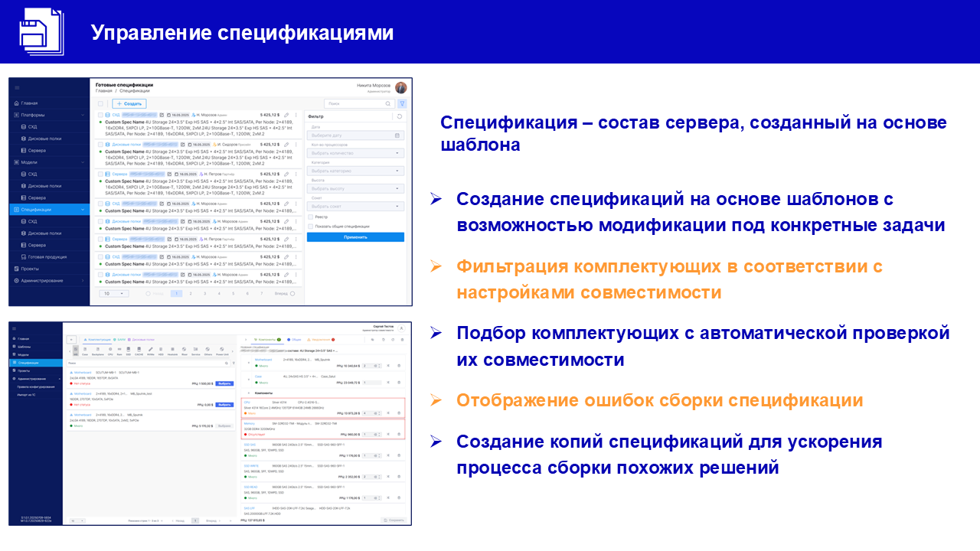Open Правила конфигурирования sidebar item
Image resolution: width=980 pixels, height=551 pixels.
coord(36,387)
